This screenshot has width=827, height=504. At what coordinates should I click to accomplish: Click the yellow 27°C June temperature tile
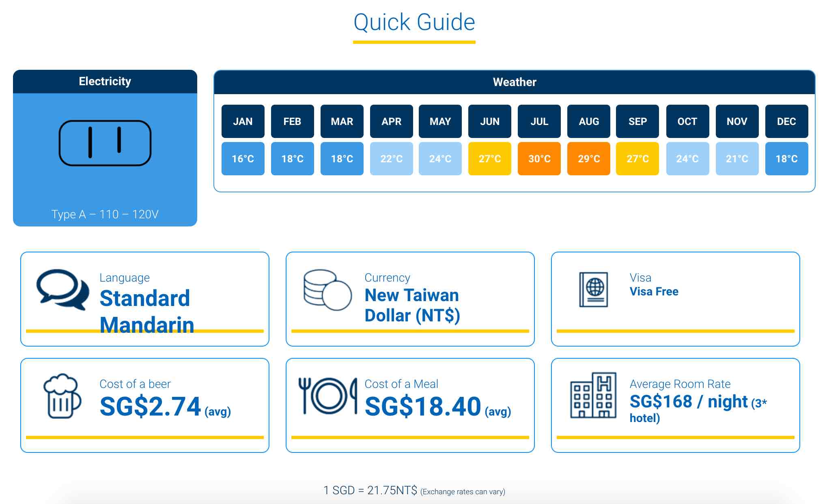click(x=489, y=159)
